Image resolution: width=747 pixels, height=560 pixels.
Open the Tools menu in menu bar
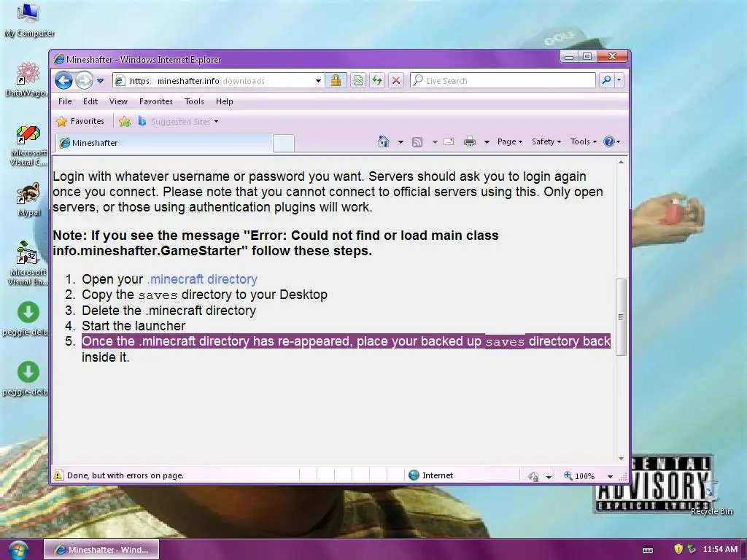194,101
